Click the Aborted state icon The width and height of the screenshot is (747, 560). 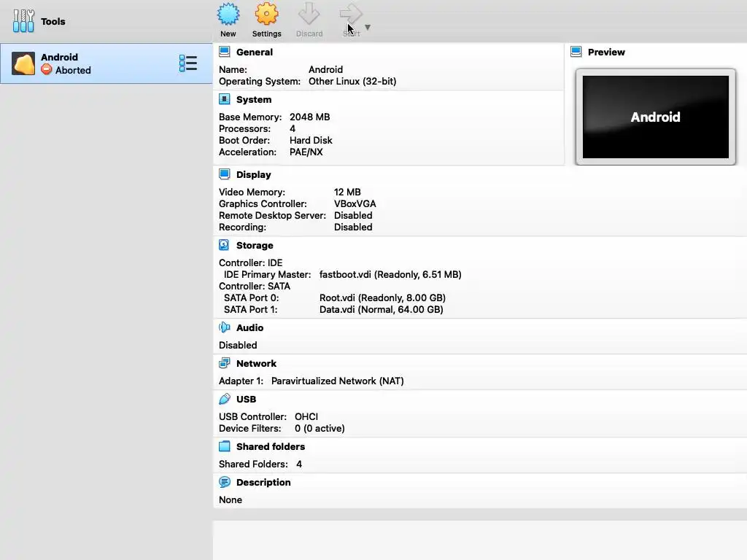coord(46,70)
